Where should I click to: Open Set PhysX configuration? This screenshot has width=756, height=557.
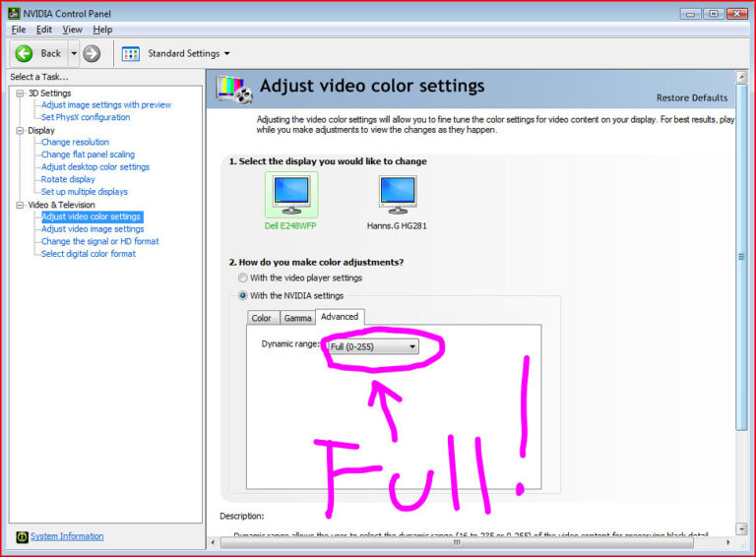[86, 117]
